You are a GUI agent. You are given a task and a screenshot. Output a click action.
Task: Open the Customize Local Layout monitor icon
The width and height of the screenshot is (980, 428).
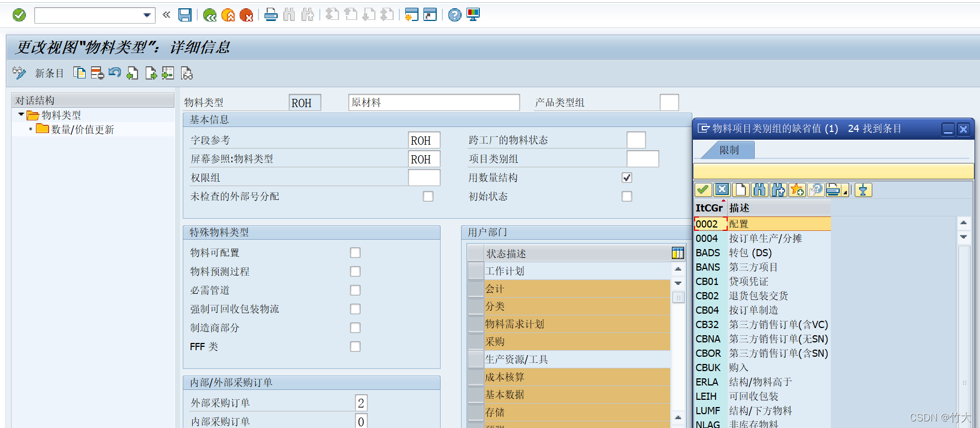coord(473,15)
